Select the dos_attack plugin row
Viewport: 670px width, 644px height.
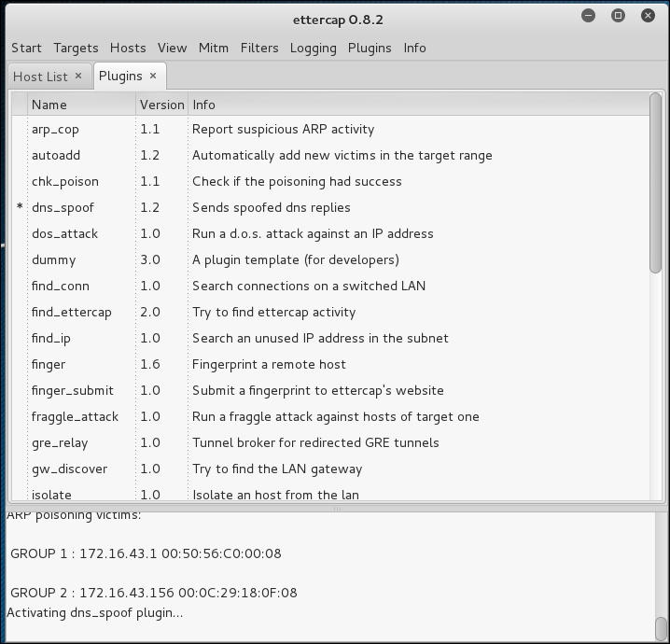[x=330, y=233]
